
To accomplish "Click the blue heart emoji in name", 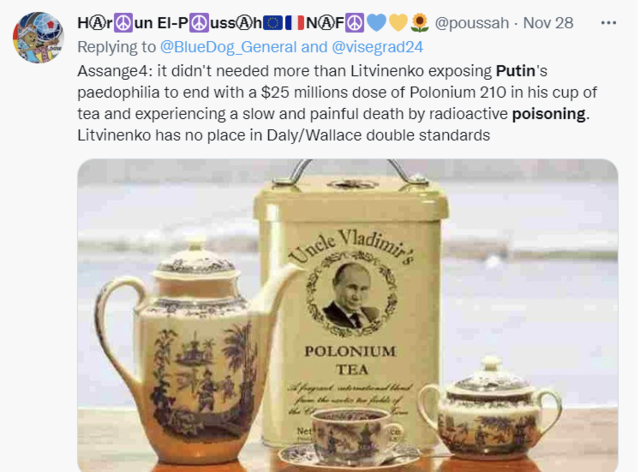I will pos(376,23).
